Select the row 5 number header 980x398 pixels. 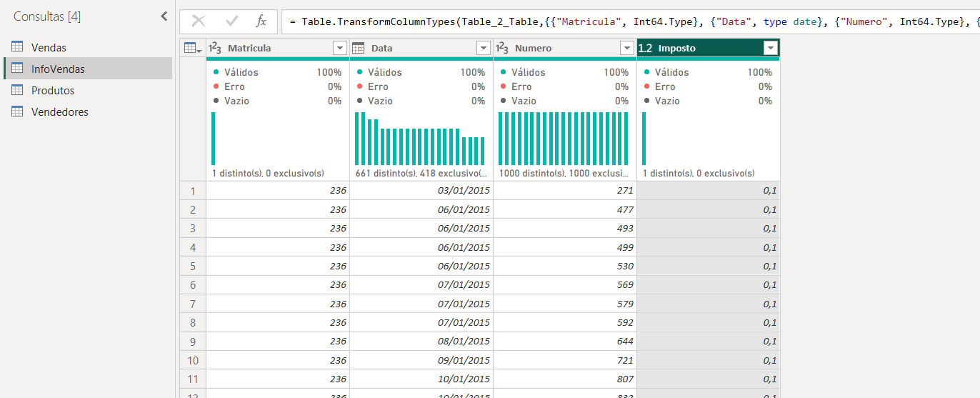pos(193,266)
